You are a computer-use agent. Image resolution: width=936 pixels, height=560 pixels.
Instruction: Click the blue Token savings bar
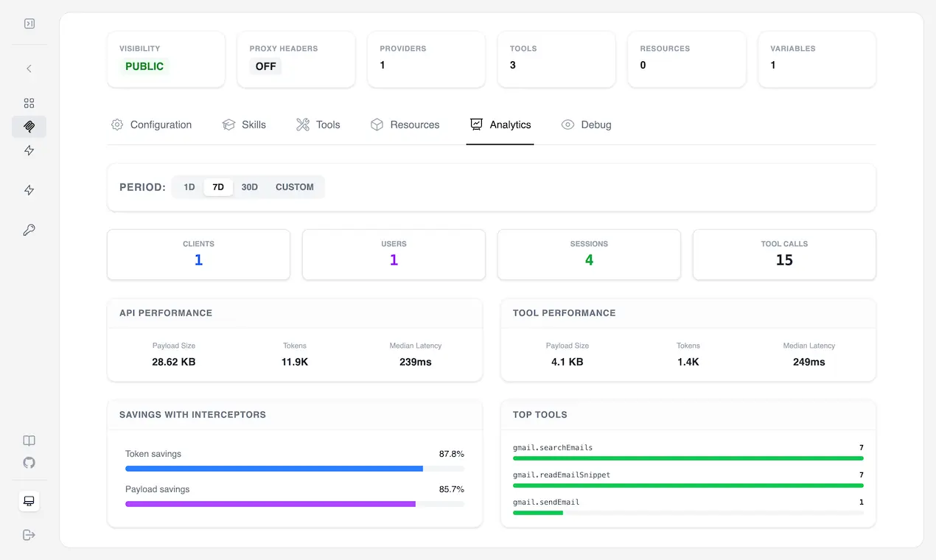point(274,469)
